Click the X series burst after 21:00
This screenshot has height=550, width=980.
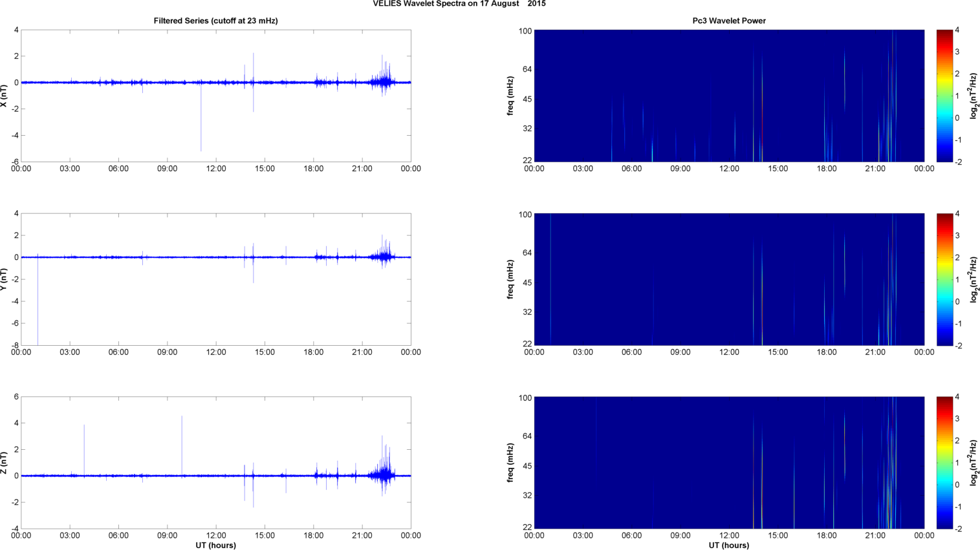point(384,76)
